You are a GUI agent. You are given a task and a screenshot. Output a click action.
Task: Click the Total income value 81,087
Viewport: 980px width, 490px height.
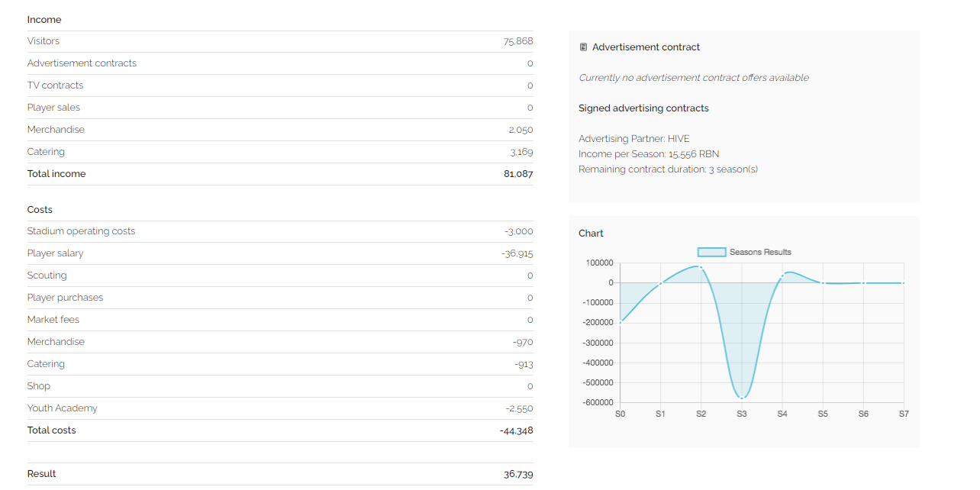point(518,174)
